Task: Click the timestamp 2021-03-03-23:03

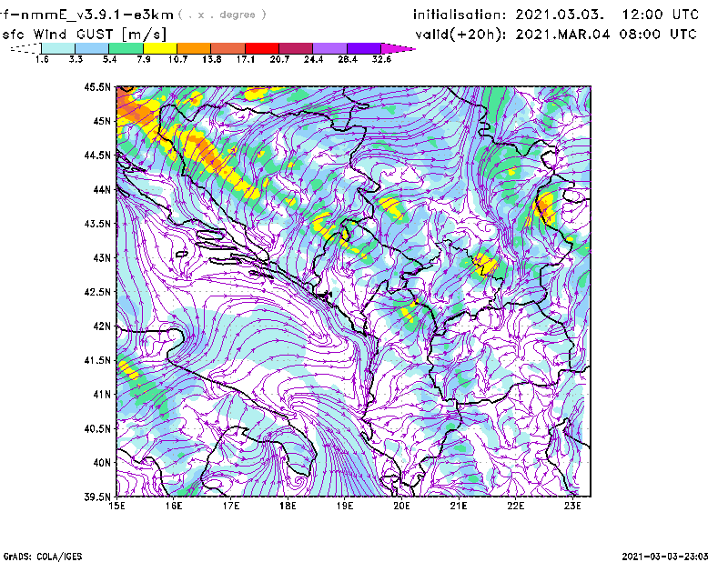Action: point(665,557)
